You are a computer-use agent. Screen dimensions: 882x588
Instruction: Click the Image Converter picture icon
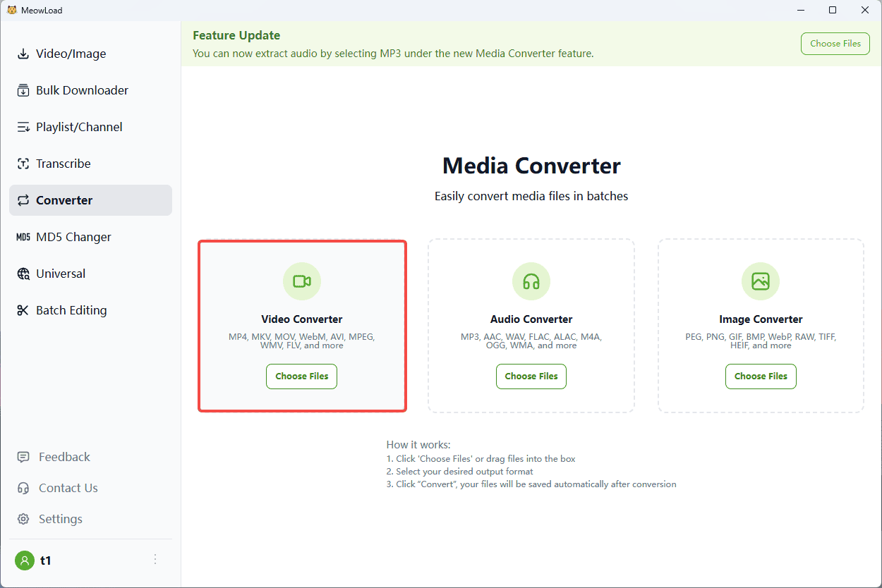point(761,281)
